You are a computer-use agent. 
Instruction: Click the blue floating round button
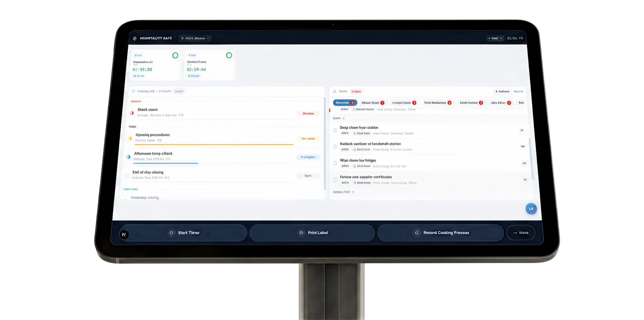tap(531, 209)
